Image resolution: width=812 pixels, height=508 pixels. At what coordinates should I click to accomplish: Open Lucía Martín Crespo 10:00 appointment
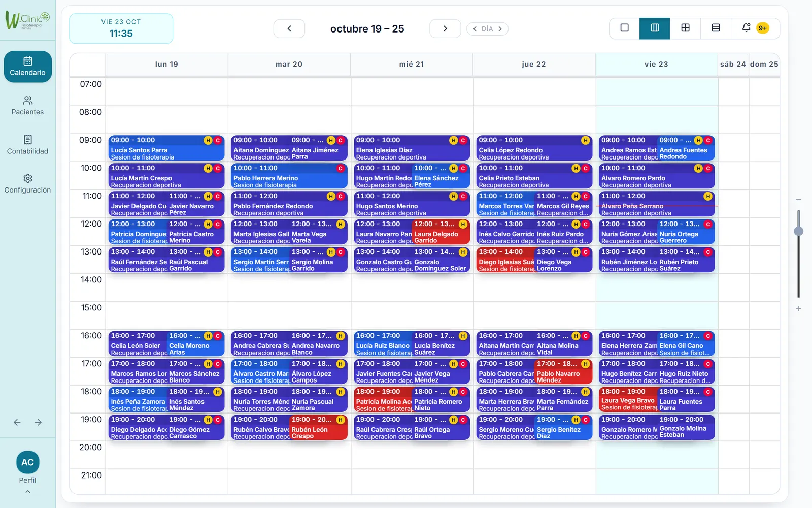click(166, 176)
